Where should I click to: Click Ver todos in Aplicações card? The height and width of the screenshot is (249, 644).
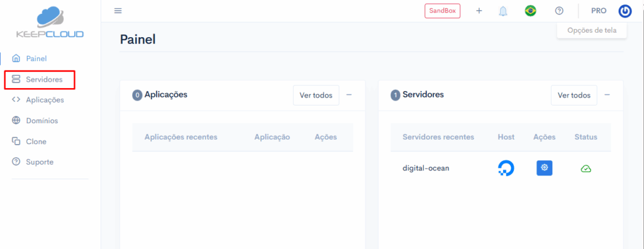[x=316, y=96]
